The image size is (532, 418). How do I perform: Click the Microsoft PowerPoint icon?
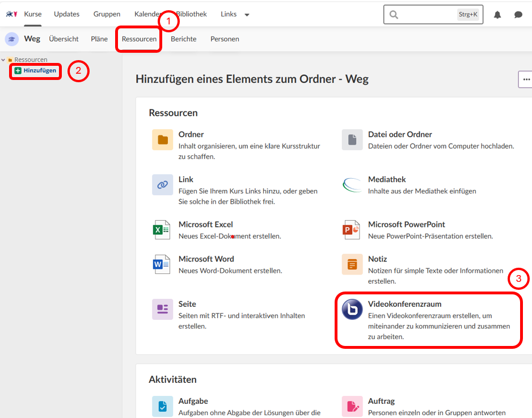352,230
